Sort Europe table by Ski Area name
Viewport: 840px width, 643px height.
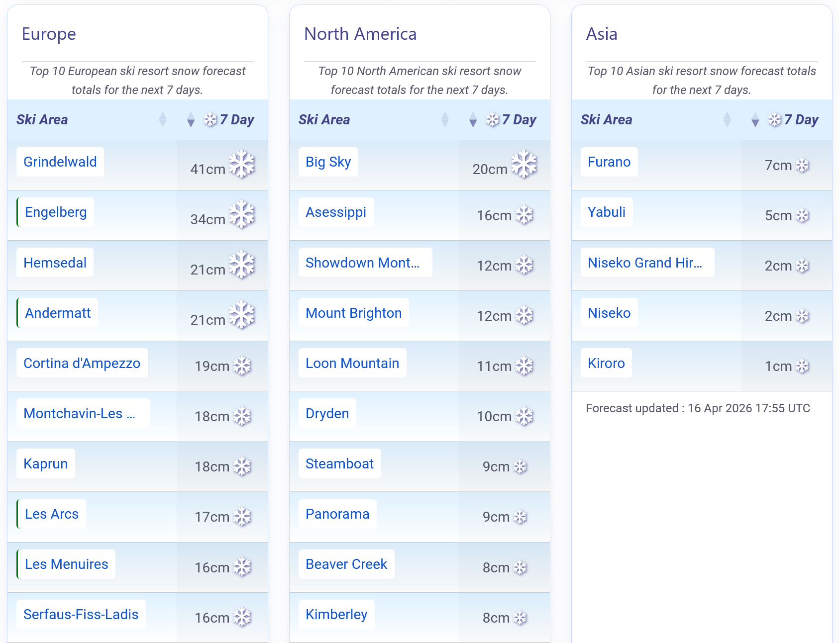click(163, 120)
